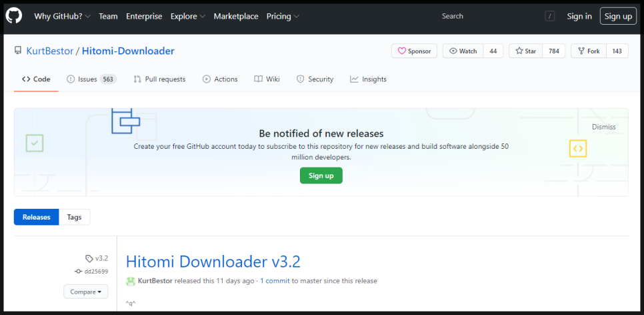Click the slash keyboard shortcut icon
This screenshot has width=644, height=315.
pyautogui.click(x=549, y=17)
